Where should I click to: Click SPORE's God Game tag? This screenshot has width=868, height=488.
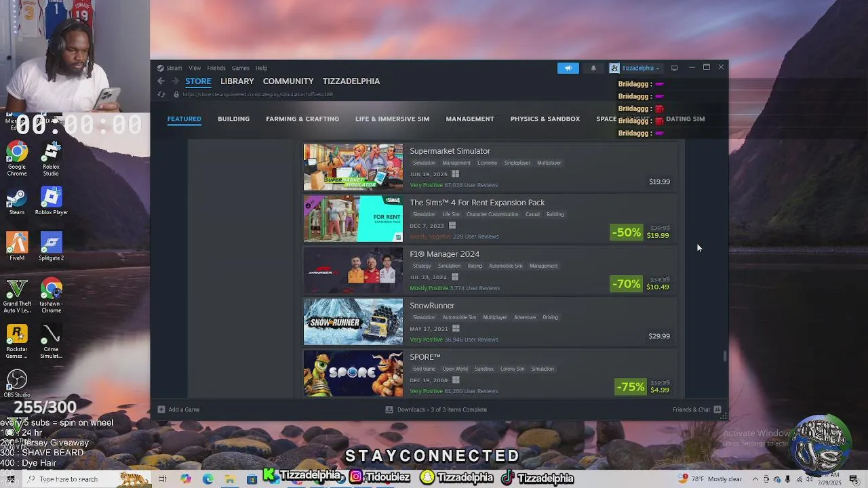coord(424,369)
